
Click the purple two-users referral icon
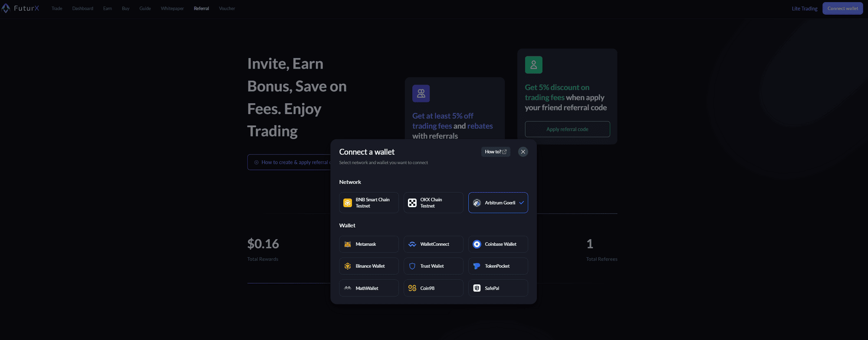coord(421,93)
